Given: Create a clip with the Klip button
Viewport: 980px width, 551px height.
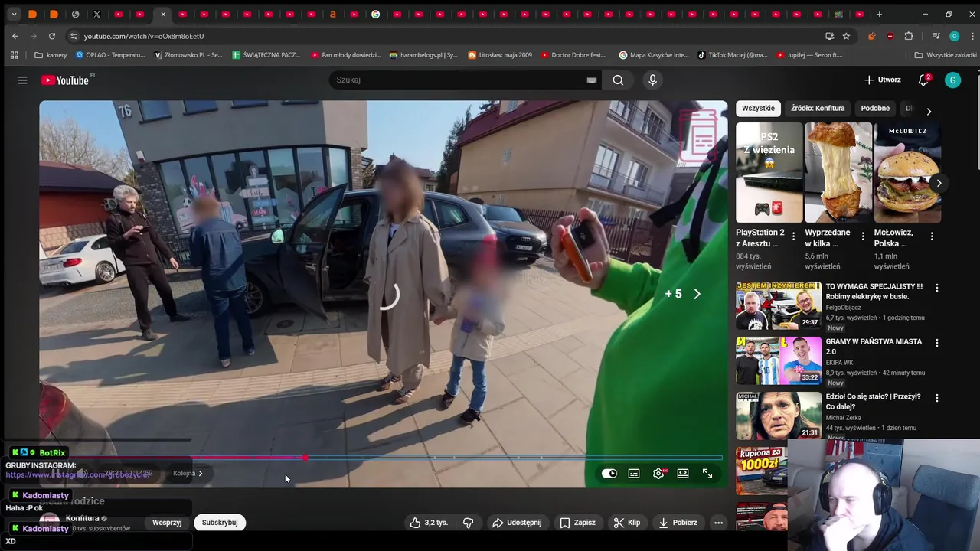Looking at the screenshot, I should [x=627, y=523].
